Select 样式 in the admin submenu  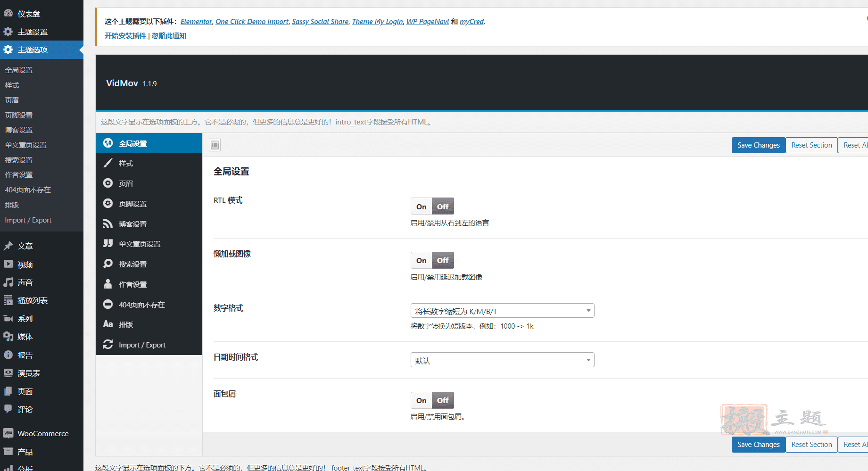pyautogui.click(x=12, y=85)
